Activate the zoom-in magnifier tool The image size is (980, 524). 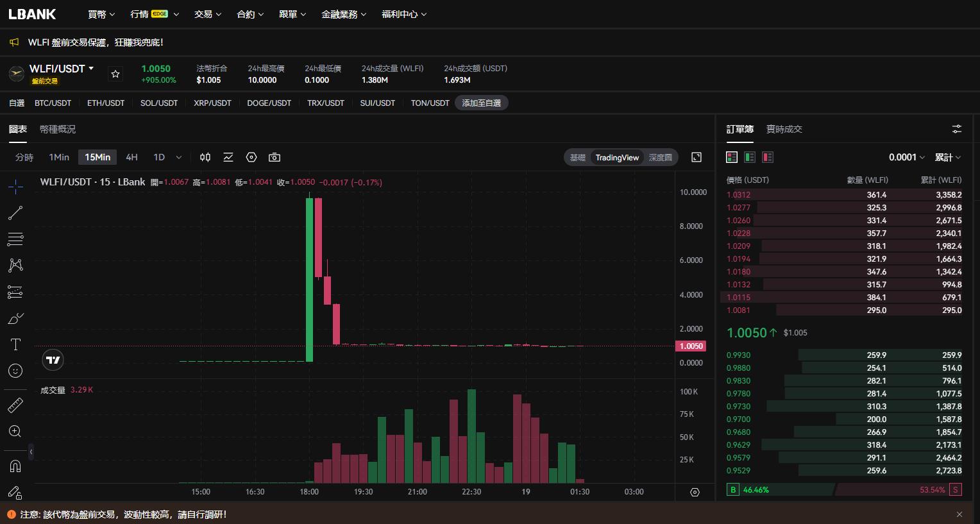click(x=15, y=431)
